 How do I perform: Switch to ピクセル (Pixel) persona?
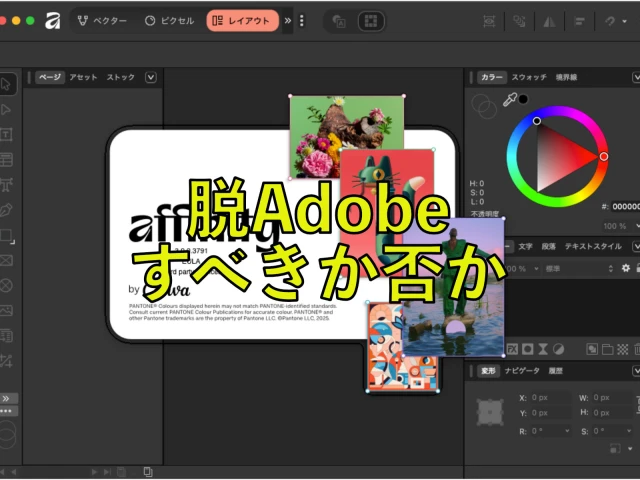tap(168, 20)
